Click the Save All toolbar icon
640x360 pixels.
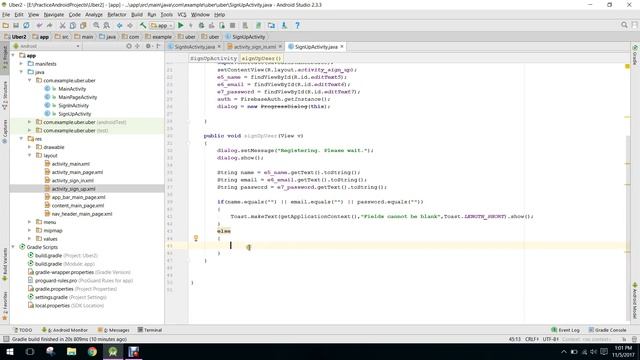click(x=16, y=25)
